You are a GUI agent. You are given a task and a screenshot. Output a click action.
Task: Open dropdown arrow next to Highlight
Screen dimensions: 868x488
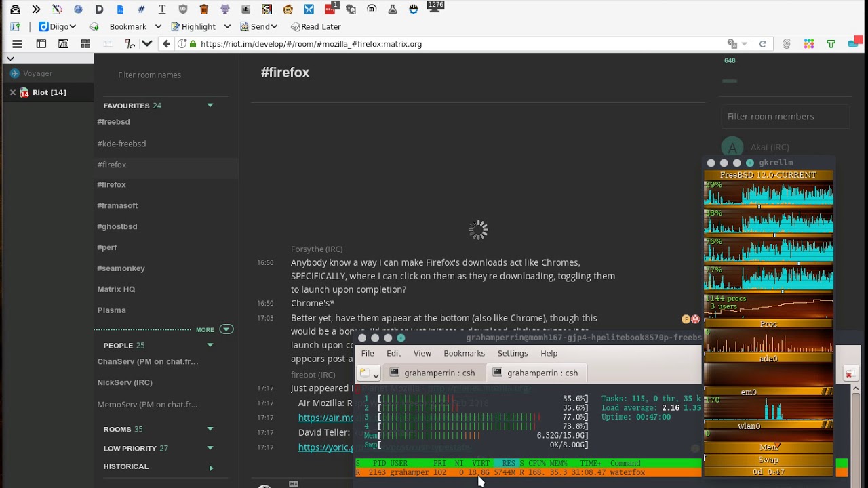[x=227, y=26]
